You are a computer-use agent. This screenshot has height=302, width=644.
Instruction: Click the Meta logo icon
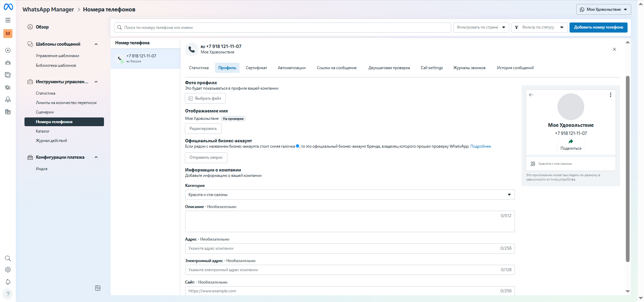pyautogui.click(x=8, y=7)
